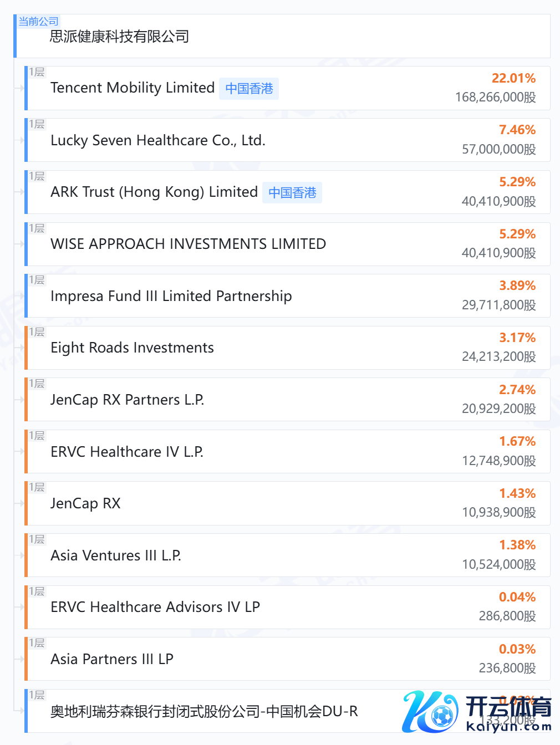Click the 中国香港 tag beside Tencent Mobility
This screenshot has height=745, width=560.
[x=249, y=89]
